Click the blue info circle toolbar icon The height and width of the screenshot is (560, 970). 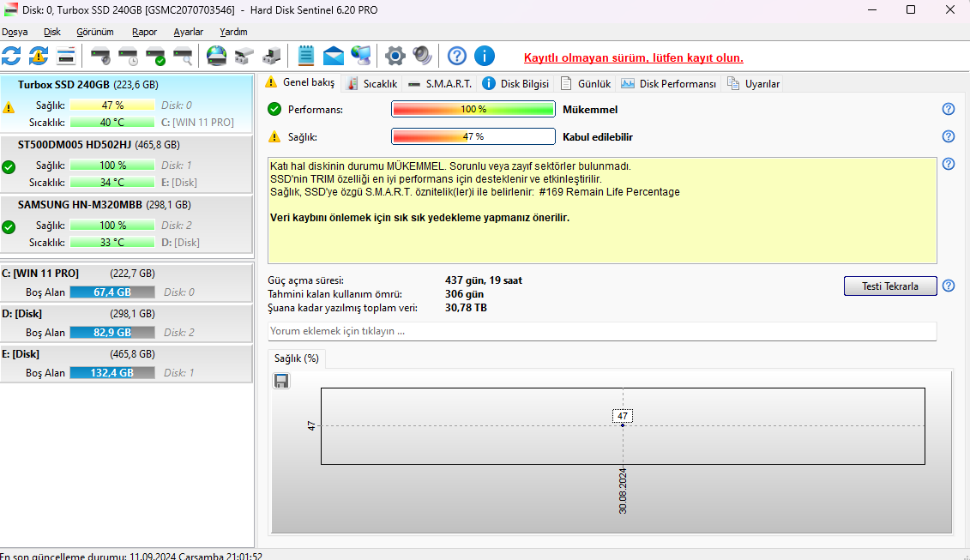click(485, 56)
